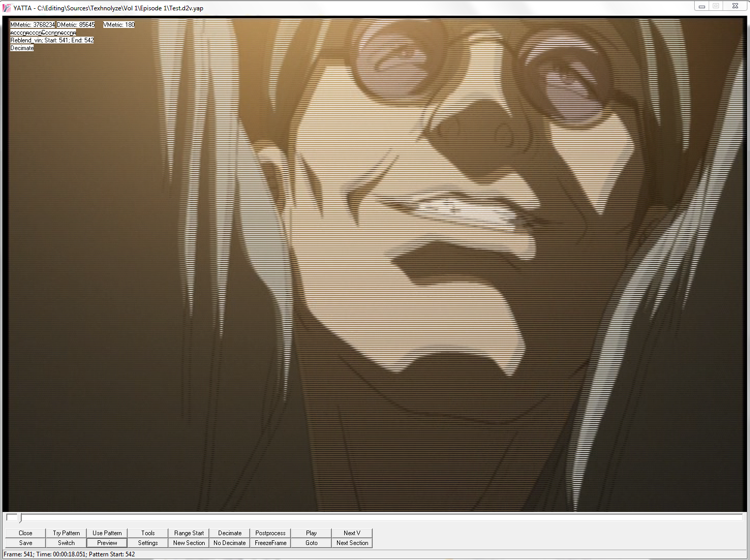Click the Decimate overlay label on the video
The image size is (750, 560).
tap(22, 48)
